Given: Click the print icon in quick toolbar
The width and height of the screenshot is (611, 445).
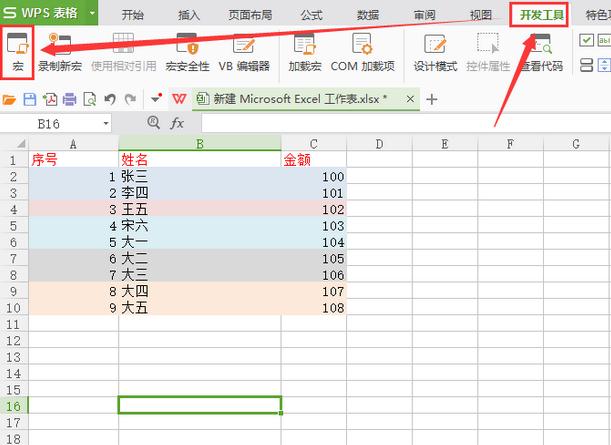Looking at the screenshot, I should pyautogui.click(x=69, y=99).
